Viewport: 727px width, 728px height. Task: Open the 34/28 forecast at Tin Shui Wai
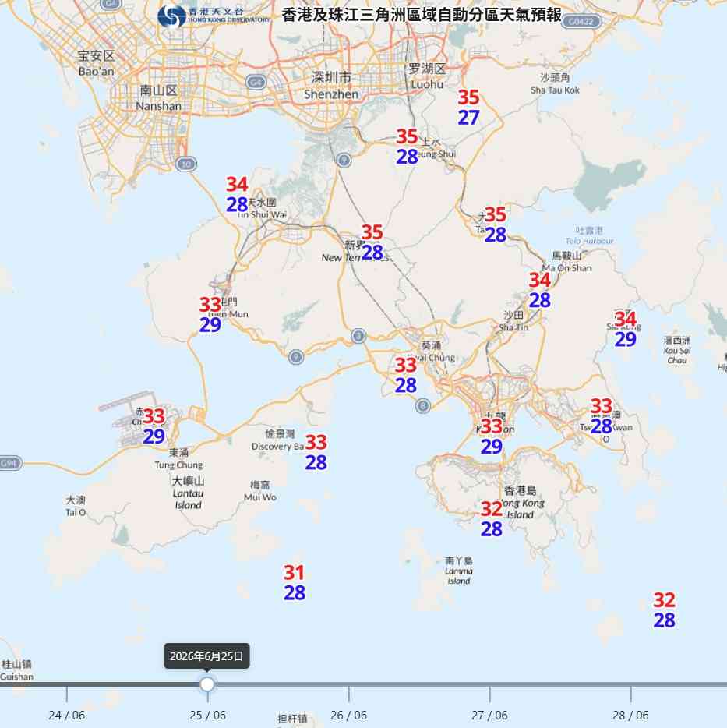237,195
